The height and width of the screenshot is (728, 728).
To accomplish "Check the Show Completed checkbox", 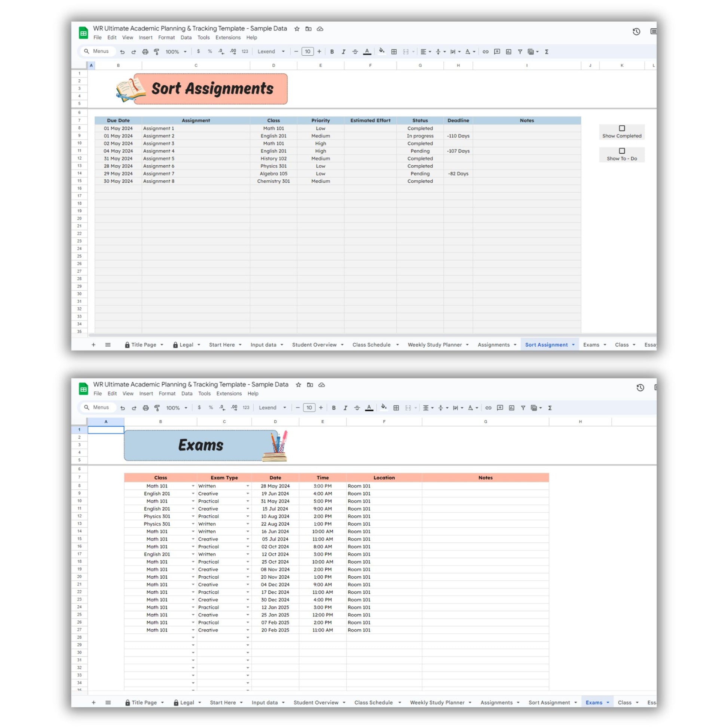I will (x=622, y=128).
